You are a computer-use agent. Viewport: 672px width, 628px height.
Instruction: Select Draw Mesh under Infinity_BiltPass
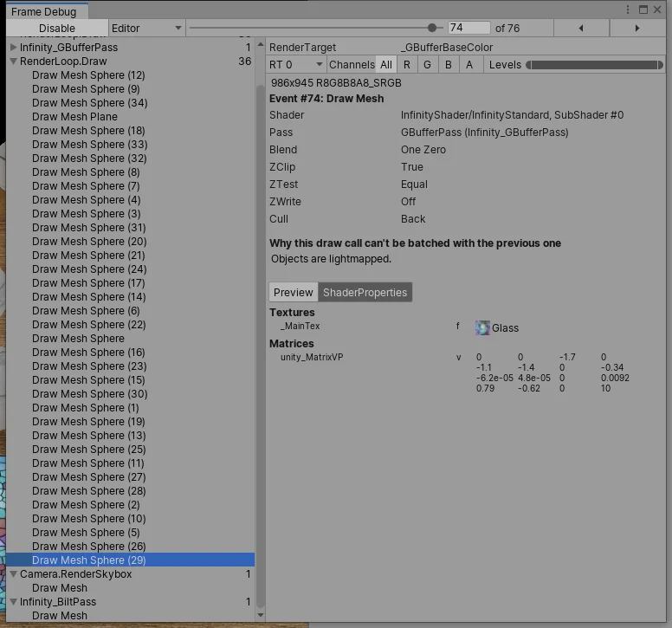click(131, 616)
